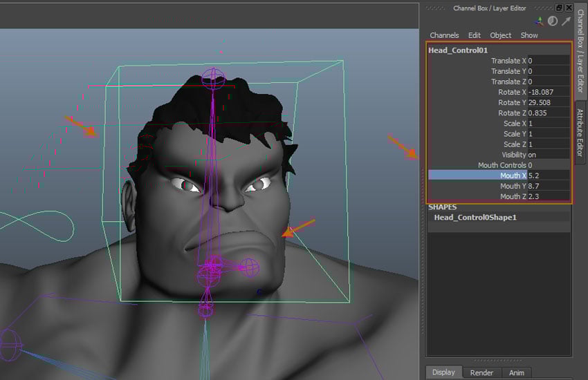Open the Channels menu
Viewport: 588px width, 380px height.
[x=444, y=35]
